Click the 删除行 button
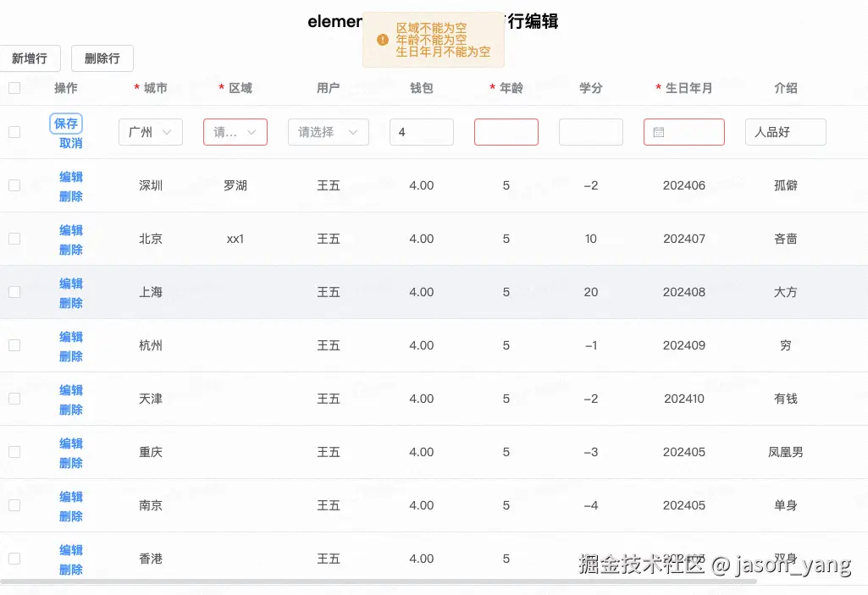Image resolution: width=868 pixels, height=595 pixels. pyautogui.click(x=102, y=58)
